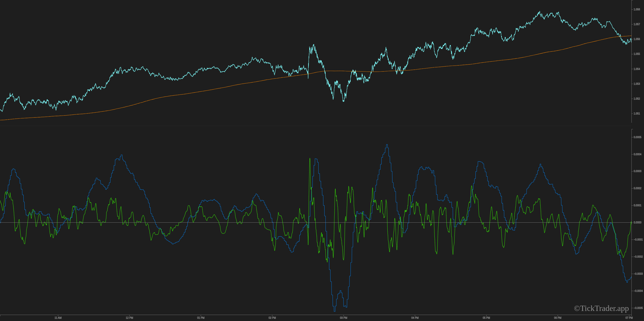Click the 0.0003 oscillator scale label

click(637, 171)
